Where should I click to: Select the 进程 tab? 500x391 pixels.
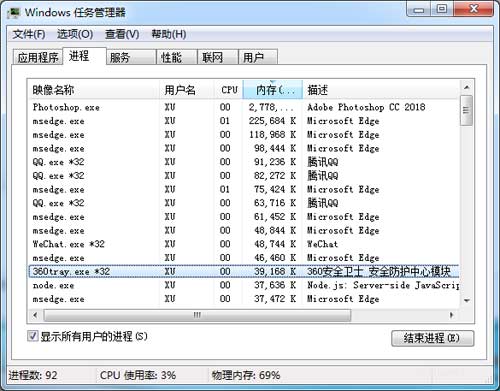point(84,56)
